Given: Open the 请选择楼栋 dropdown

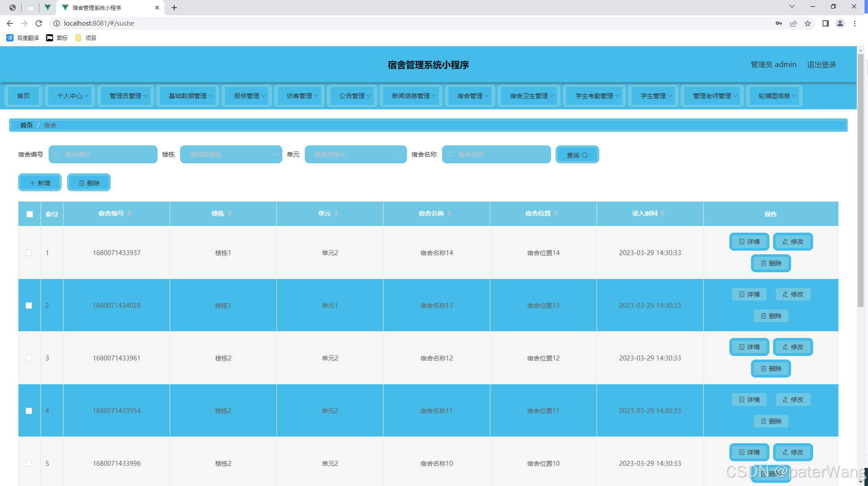Looking at the screenshot, I should pyautogui.click(x=231, y=154).
